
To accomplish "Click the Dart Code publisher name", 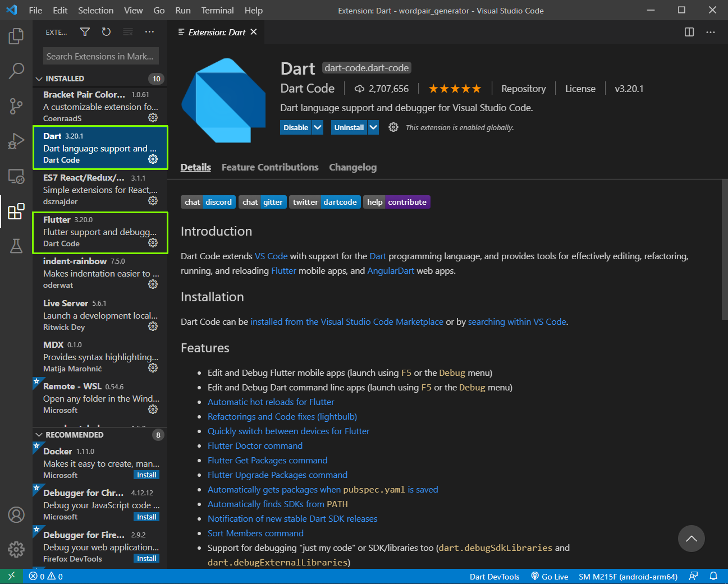I will (x=308, y=89).
